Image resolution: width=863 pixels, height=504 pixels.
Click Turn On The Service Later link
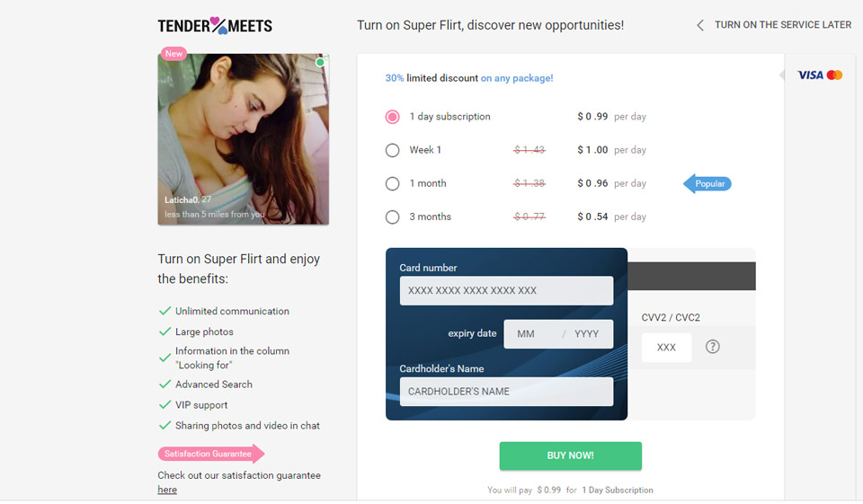782,25
